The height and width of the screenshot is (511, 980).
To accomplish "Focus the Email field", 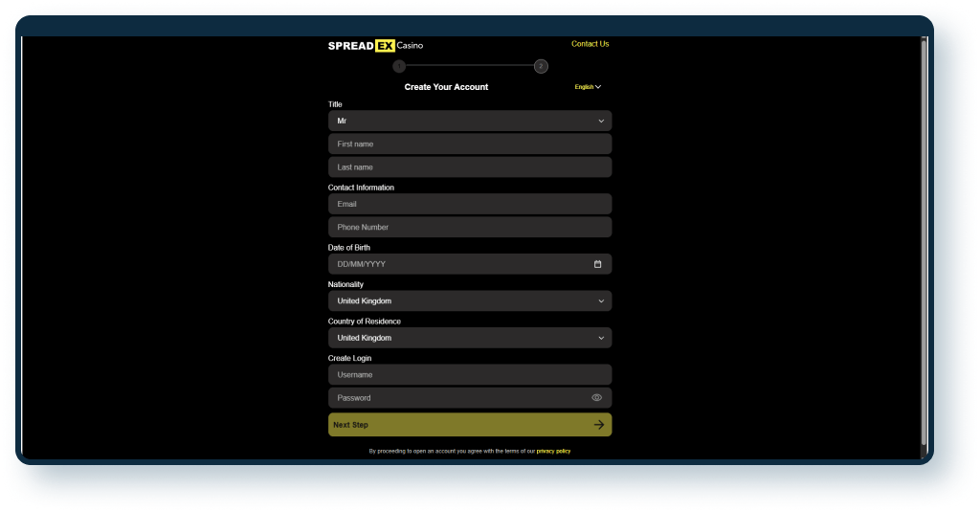I will (x=470, y=204).
